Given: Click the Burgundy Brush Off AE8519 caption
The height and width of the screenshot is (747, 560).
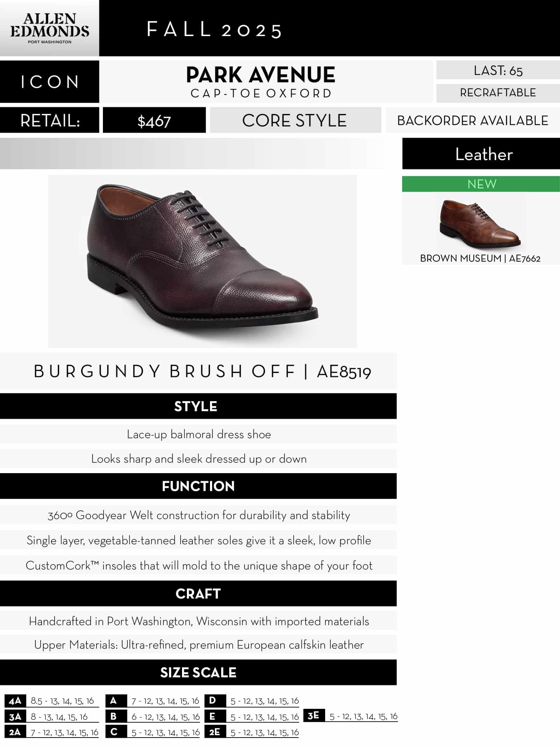Looking at the screenshot, I should (x=202, y=371).
